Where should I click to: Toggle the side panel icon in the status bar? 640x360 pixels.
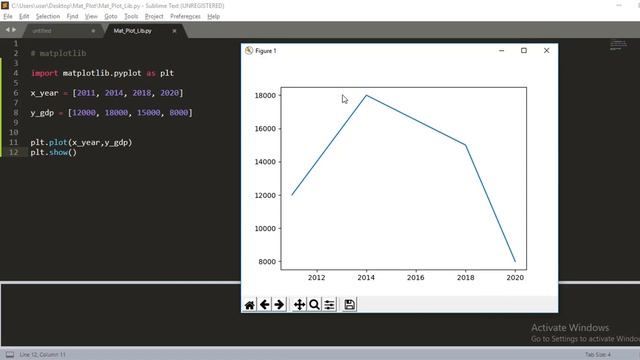point(10,354)
